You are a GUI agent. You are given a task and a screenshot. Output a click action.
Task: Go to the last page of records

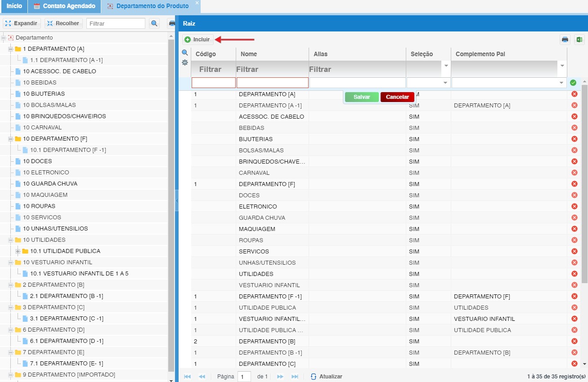[x=295, y=377]
